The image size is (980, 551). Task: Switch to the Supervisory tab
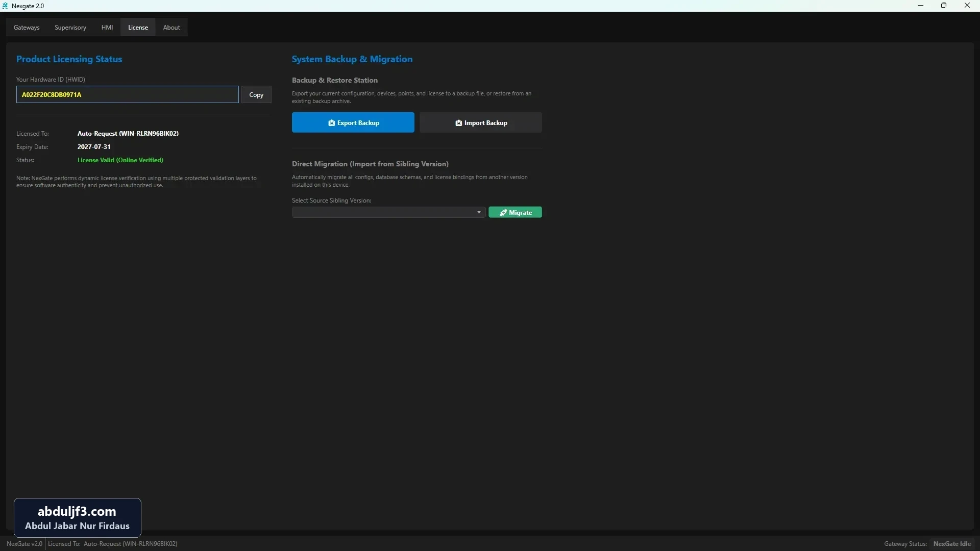[x=70, y=28]
